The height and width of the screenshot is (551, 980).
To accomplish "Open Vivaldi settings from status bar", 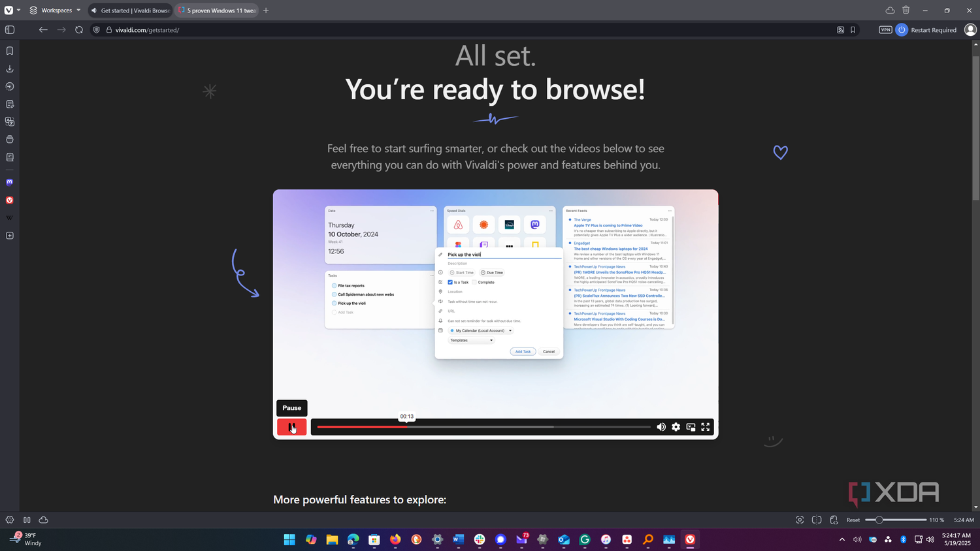I will 10,520.
